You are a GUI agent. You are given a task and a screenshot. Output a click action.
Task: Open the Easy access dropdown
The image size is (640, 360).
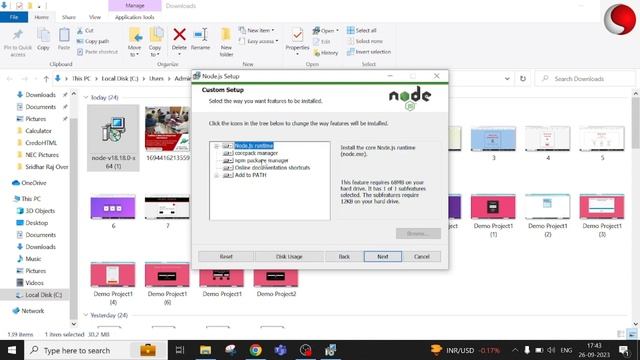258,41
